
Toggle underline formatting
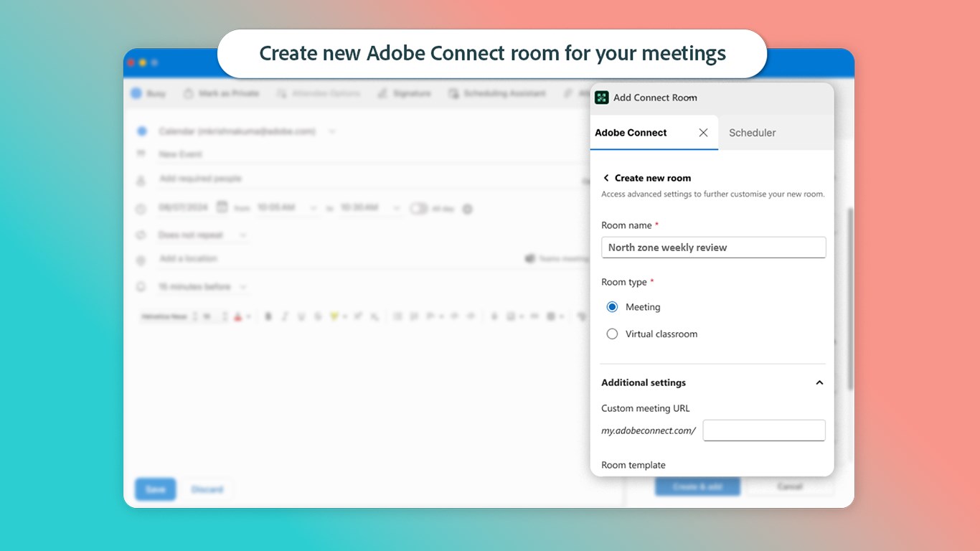pos(301,316)
